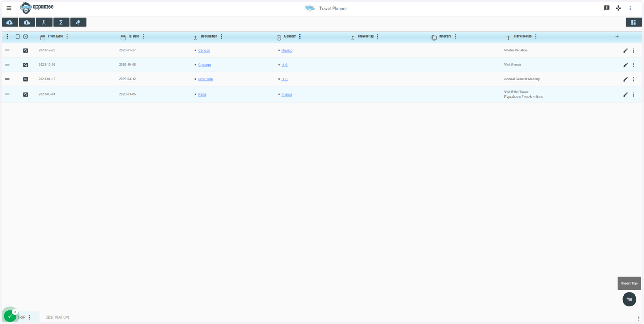Open the dashboard layout view button

point(634,23)
